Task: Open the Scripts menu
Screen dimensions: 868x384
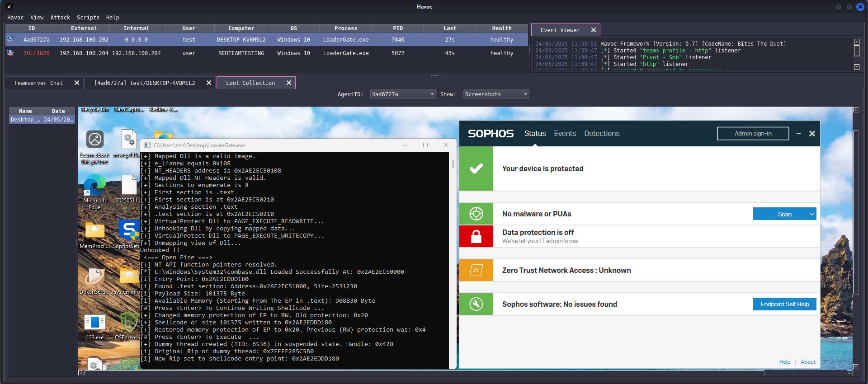Action: [x=88, y=18]
